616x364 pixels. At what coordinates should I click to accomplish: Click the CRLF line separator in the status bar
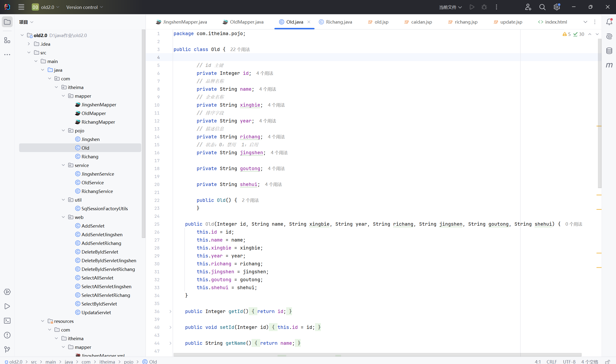(x=551, y=362)
